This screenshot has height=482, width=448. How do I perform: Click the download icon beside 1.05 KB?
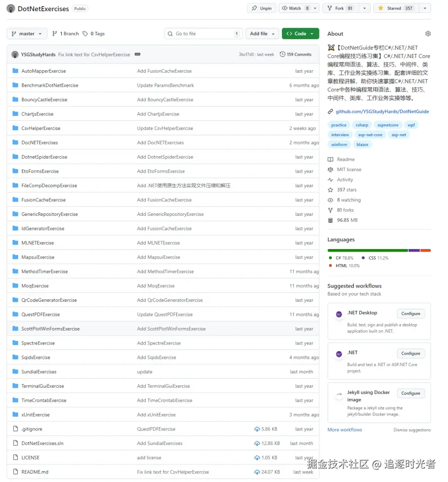(x=257, y=458)
